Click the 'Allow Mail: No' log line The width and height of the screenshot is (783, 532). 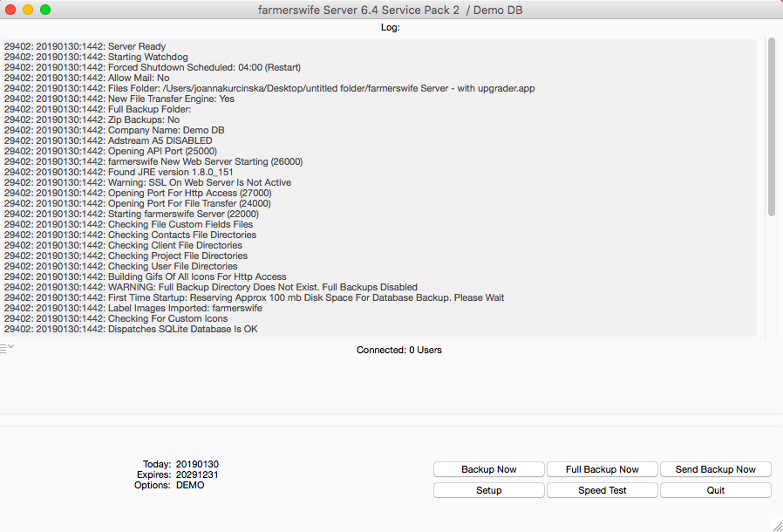pyautogui.click(x=86, y=78)
